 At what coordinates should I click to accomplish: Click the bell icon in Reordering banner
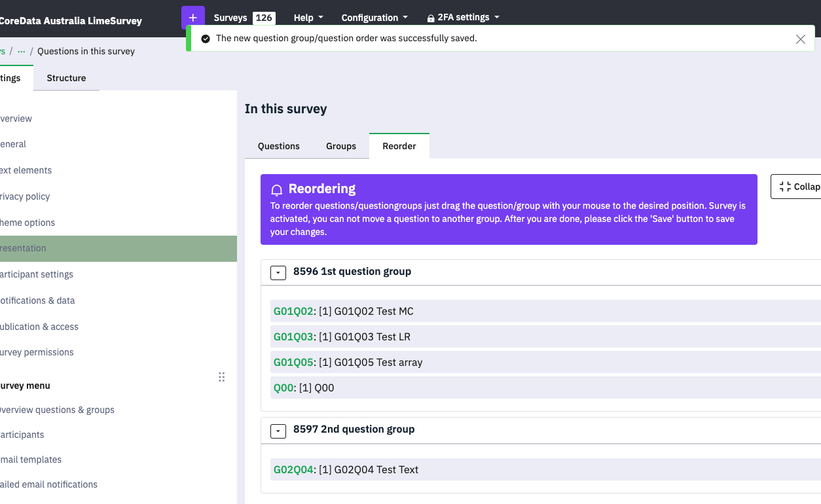(x=277, y=190)
